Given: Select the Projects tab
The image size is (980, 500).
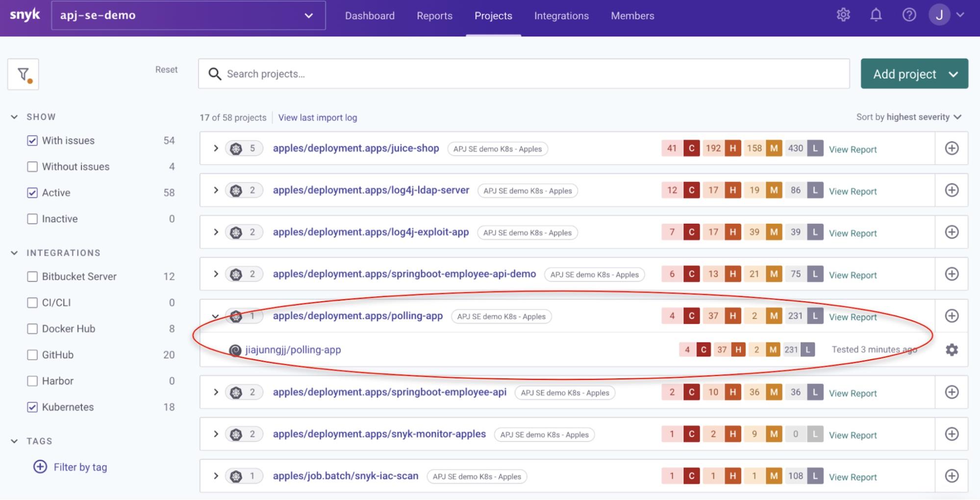Looking at the screenshot, I should point(493,16).
